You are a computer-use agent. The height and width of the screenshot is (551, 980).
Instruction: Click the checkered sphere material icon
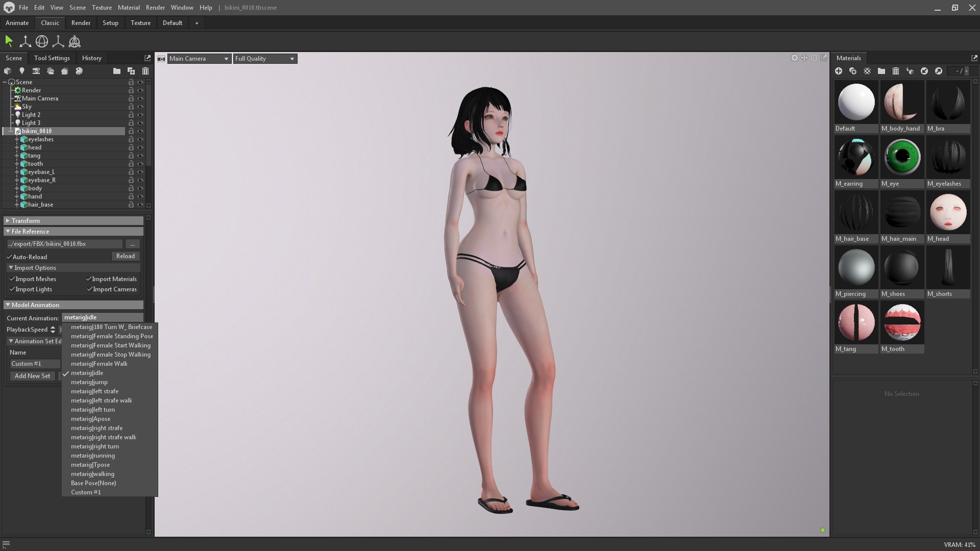pyautogui.click(x=867, y=71)
